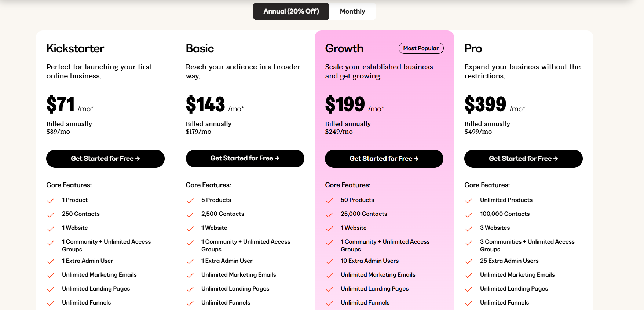Click Get Started for Free under Kickstarter
Viewport: 644px width, 310px height.
click(105, 159)
